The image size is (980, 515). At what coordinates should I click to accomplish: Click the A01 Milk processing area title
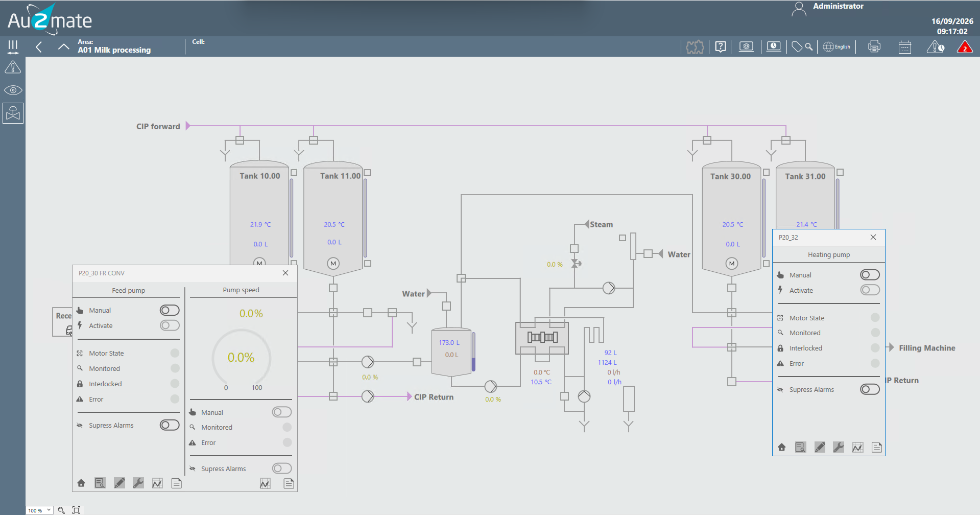coord(114,50)
